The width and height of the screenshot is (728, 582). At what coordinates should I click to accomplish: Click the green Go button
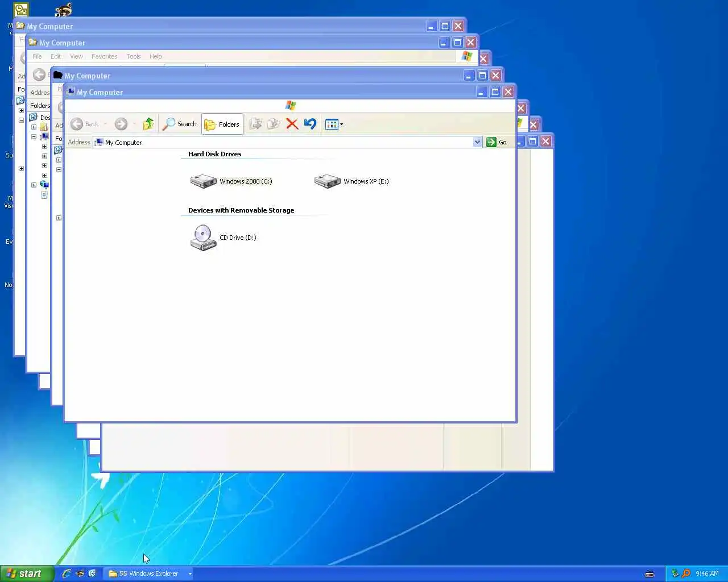[x=497, y=142]
